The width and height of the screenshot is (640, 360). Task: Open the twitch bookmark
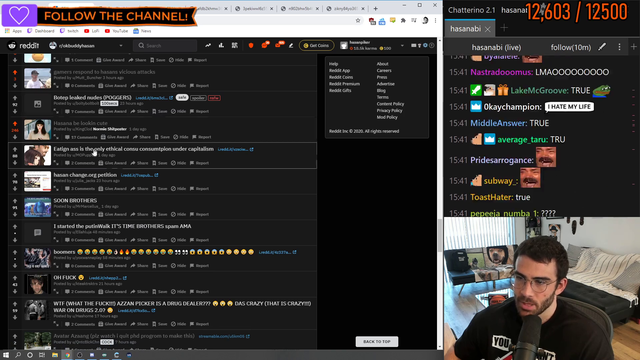pos(70,31)
